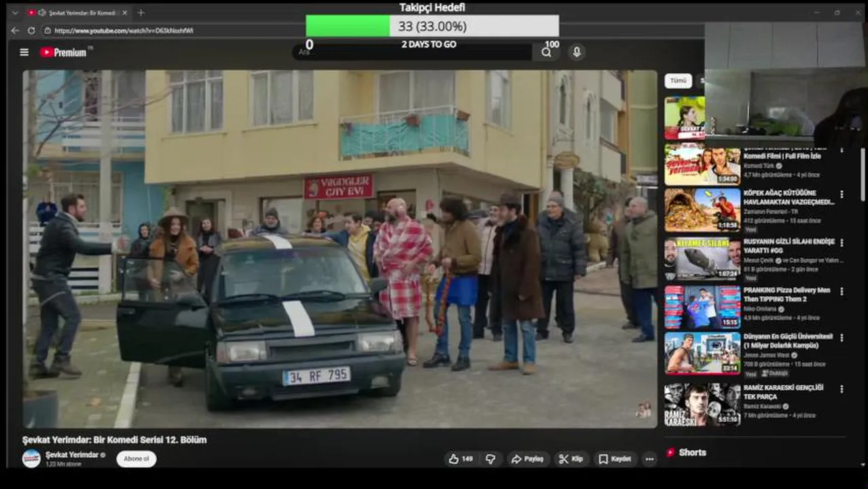The width and height of the screenshot is (868, 489).
Task: Open the YouTube hamburger guide menu
Action: pyautogui.click(x=24, y=52)
